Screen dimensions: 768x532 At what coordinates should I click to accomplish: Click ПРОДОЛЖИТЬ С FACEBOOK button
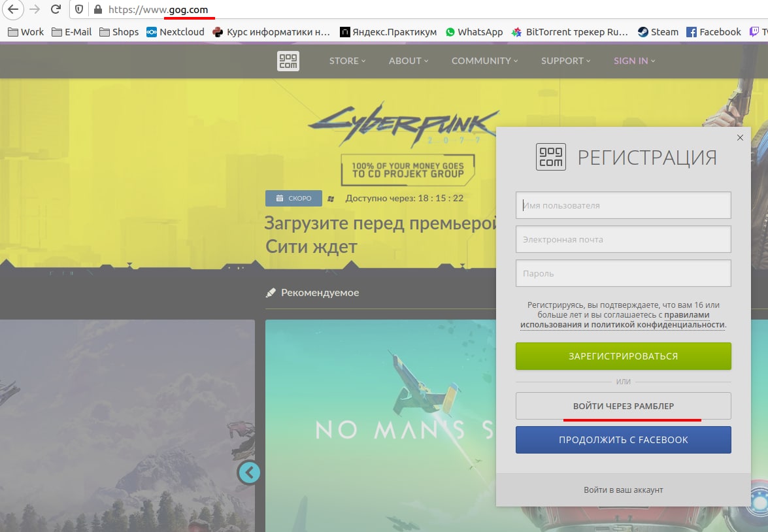click(x=623, y=440)
